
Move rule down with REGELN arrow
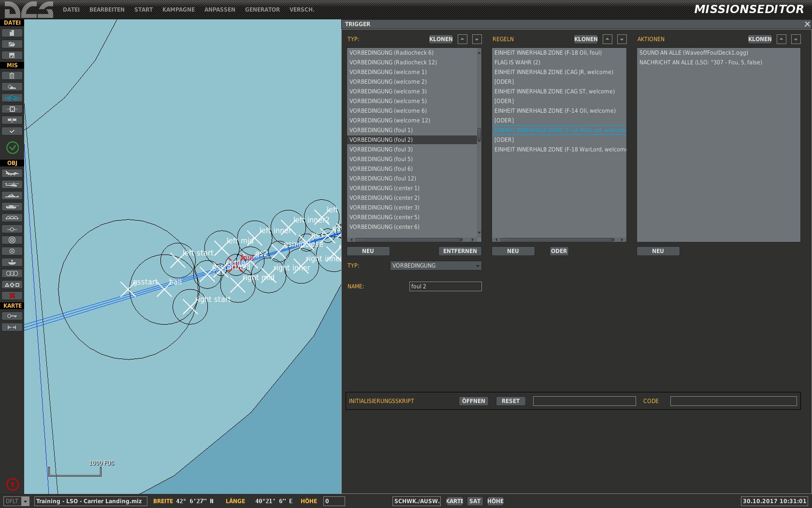(622, 39)
